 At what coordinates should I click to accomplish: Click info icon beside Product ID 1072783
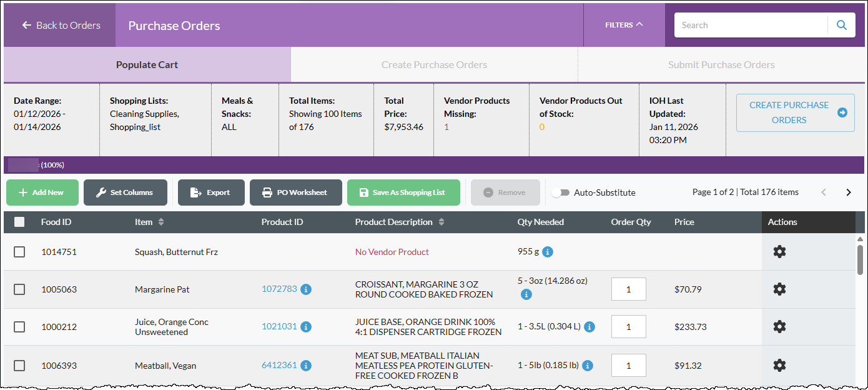[x=306, y=289]
